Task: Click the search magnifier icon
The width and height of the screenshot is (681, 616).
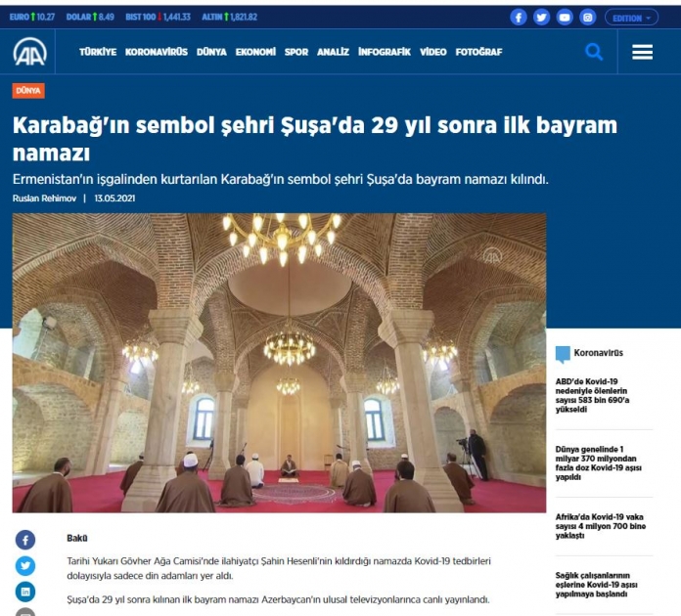Action: [594, 52]
